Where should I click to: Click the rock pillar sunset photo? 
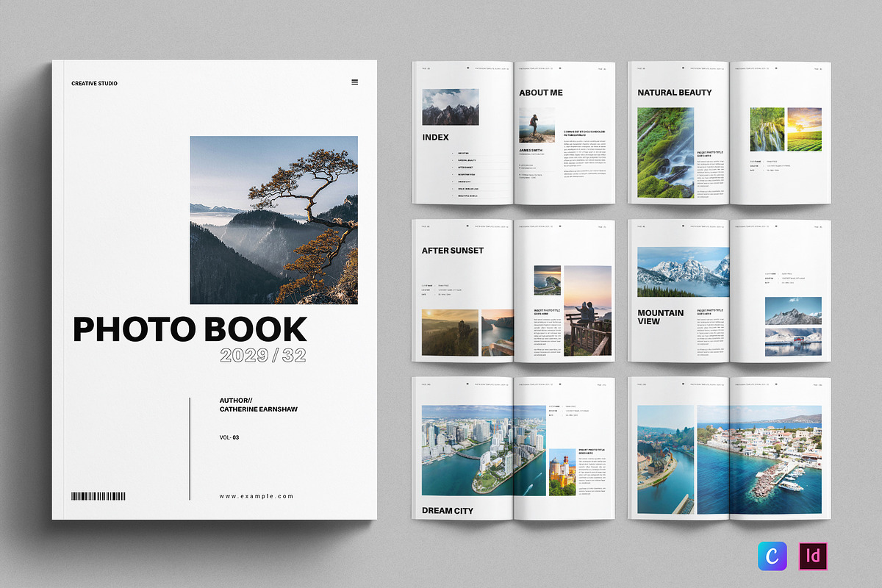(x=450, y=332)
